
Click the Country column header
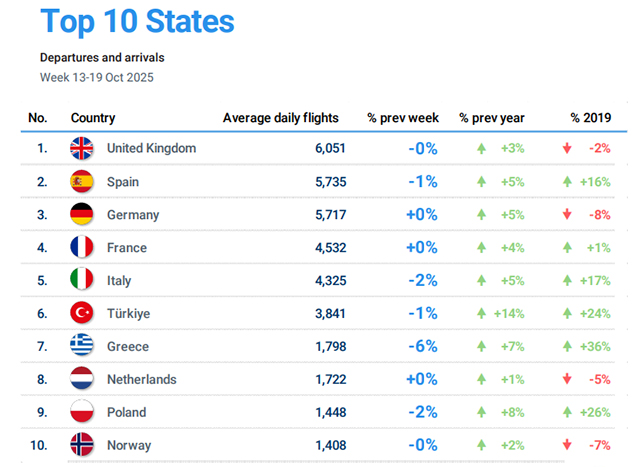pyautogui.click(x=93, y=118)
